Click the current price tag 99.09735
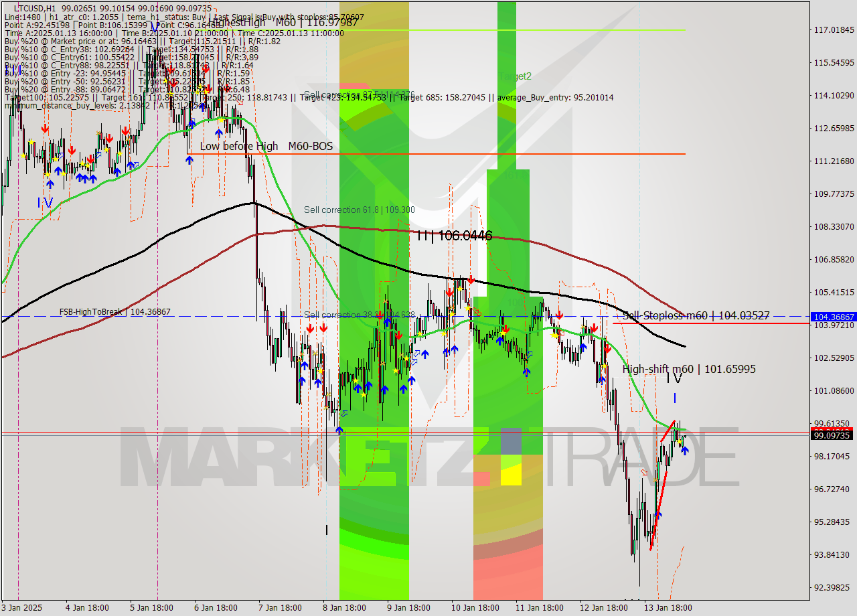The image size is (857, 616). click(833, 435)
